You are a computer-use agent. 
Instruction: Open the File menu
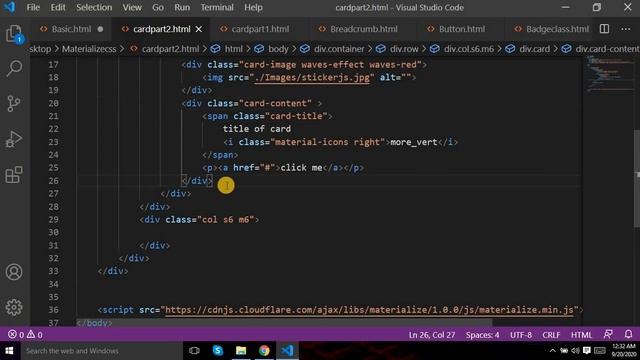coord(33,7)
